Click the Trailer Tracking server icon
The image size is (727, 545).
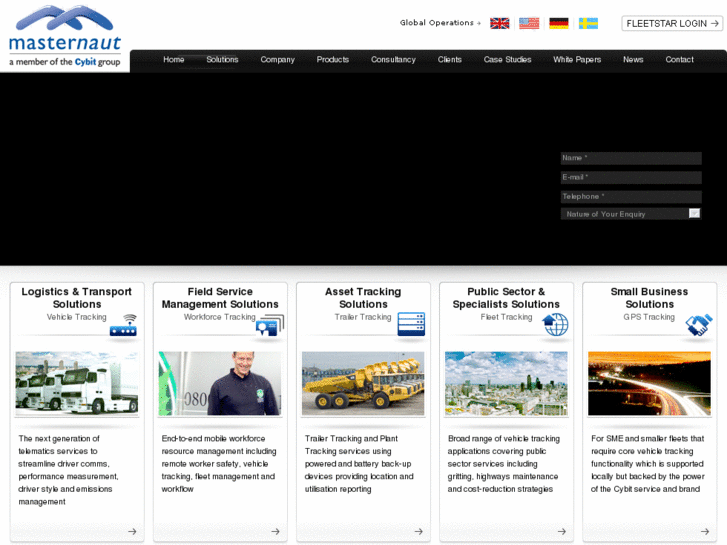pos(411,324)
